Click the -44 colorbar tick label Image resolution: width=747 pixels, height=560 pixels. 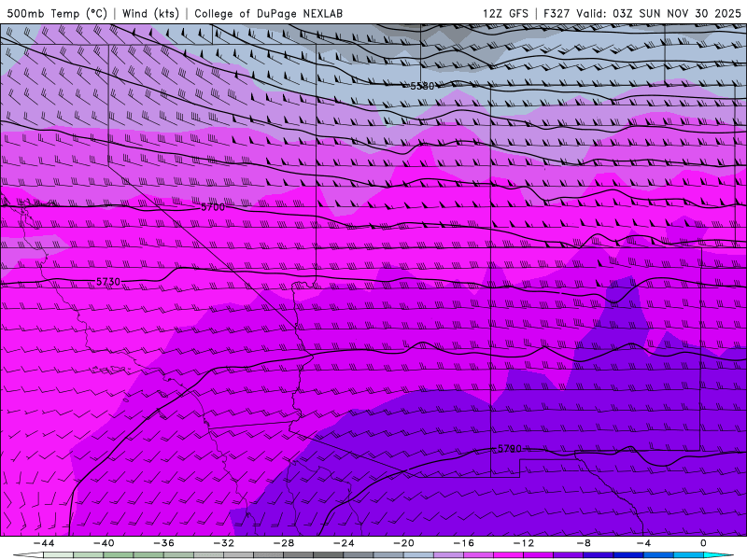44,543
